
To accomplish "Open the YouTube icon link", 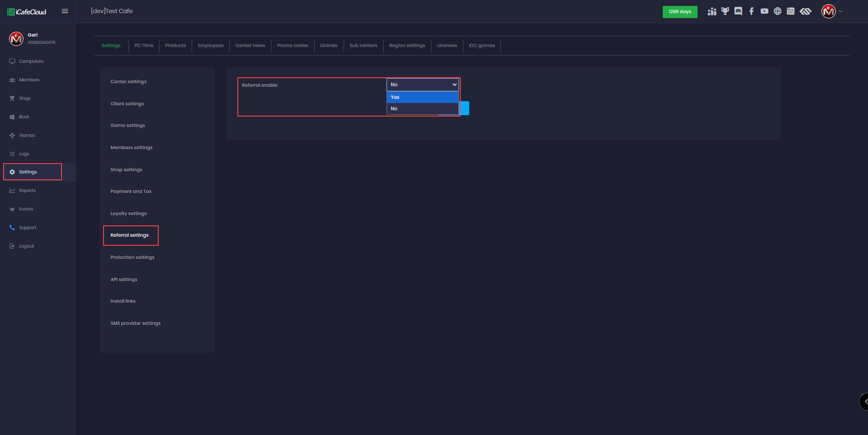I will tap(764, 11).
